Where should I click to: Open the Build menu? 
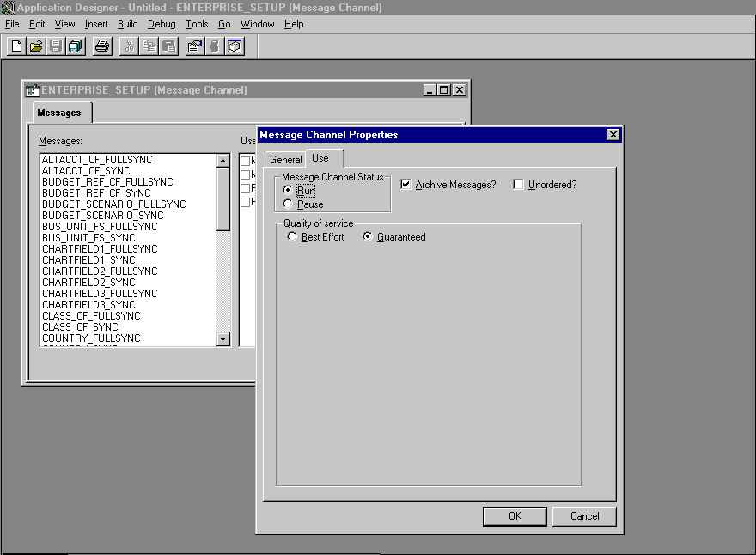tap(127, 24)
